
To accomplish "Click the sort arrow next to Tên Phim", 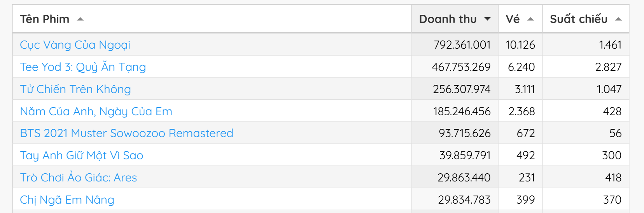I will [80, 19].
